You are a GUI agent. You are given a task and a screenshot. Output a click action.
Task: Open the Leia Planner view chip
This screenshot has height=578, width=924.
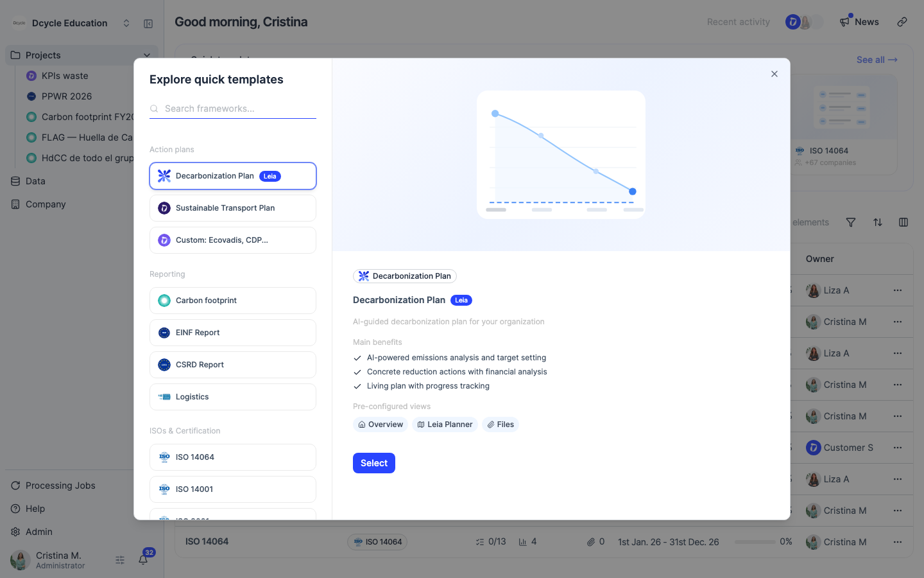(x=445, y=425)
